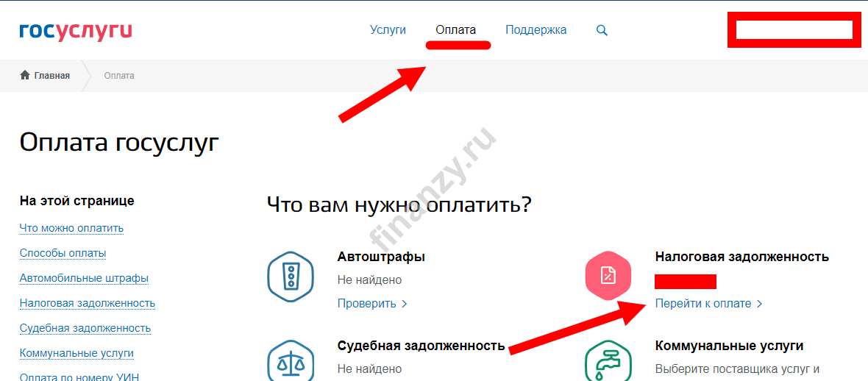Click the home icon in breadcrumbs
868x381 pixels.
click(25, 76)
